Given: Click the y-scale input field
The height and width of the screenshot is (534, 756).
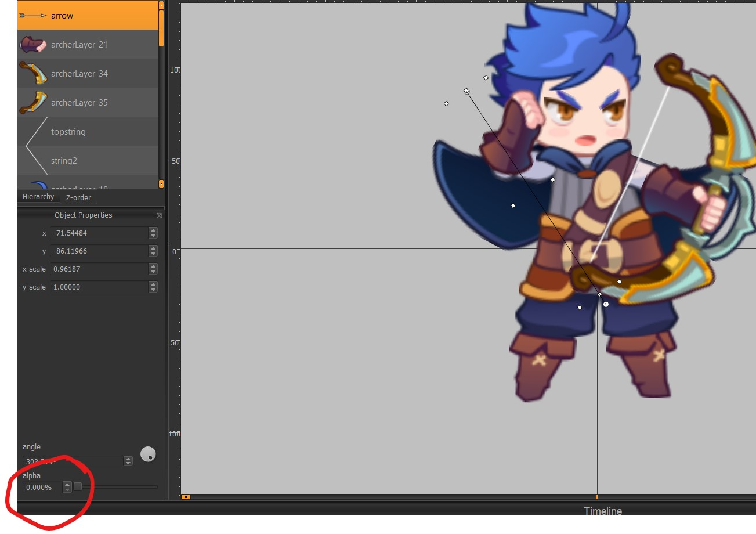Looking at the screenshot, I should click(99, 287).
